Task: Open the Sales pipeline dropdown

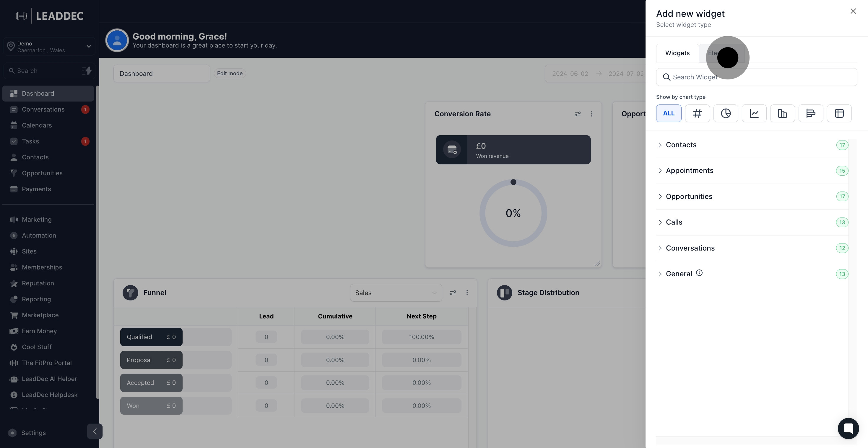Action: pyautogui.click(x=396, y=293)
